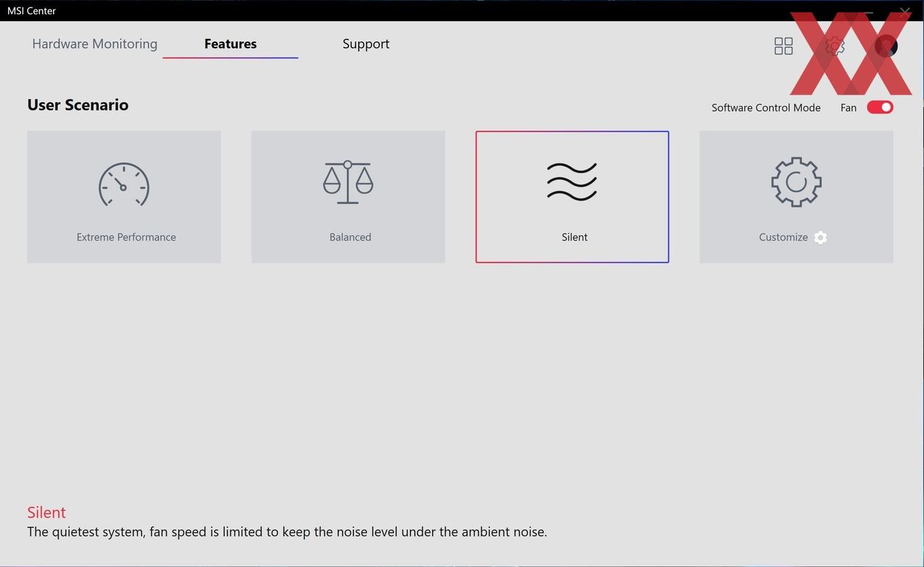Select the Balanced scenario card
924x567 pixels.
pyautogui.click(x=348, y=196)
